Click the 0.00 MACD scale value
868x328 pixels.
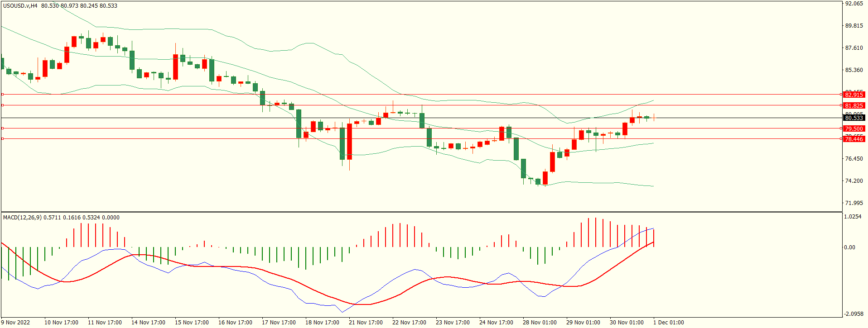pyautogui.click(x=850, y=247)
